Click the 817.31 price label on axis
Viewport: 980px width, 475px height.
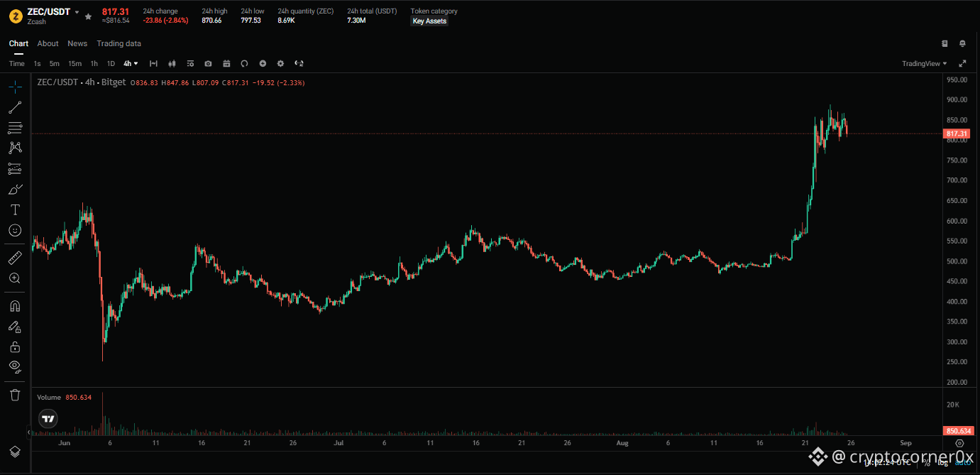tap(957, 133)
